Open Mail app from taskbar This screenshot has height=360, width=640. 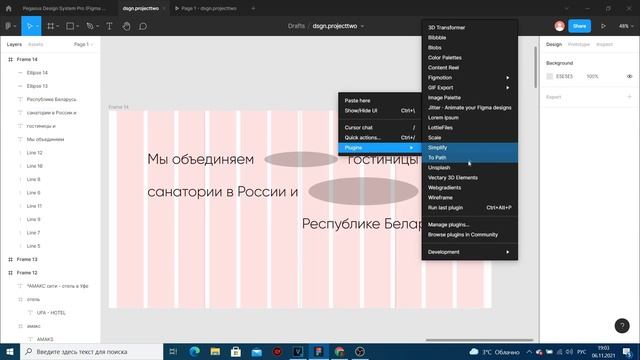click(256, 351)
